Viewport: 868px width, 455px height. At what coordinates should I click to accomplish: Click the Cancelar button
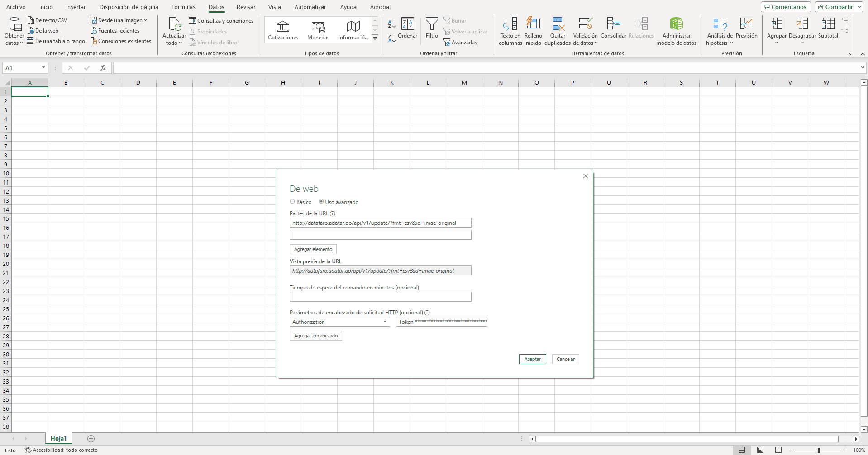[x=566, y=359]
